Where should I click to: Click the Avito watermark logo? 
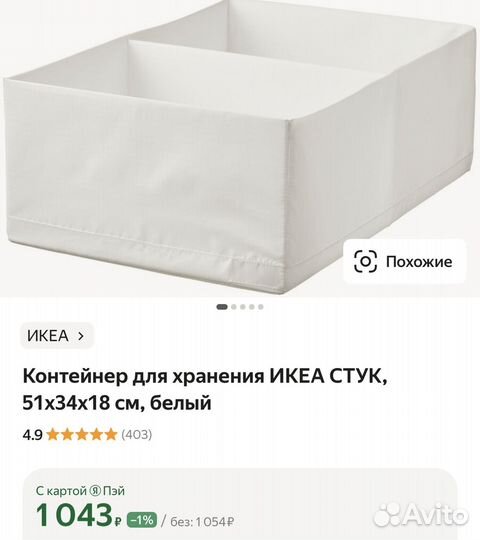coord(421,515)
